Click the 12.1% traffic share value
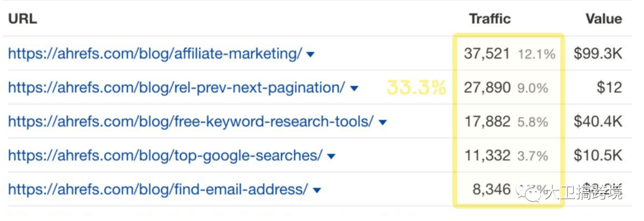Viewport: 644px width, 221px height. (x=537, y=54)
